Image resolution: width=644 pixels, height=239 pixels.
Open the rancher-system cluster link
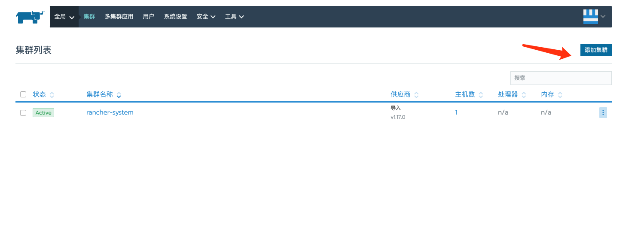click(x=110, y=112)
